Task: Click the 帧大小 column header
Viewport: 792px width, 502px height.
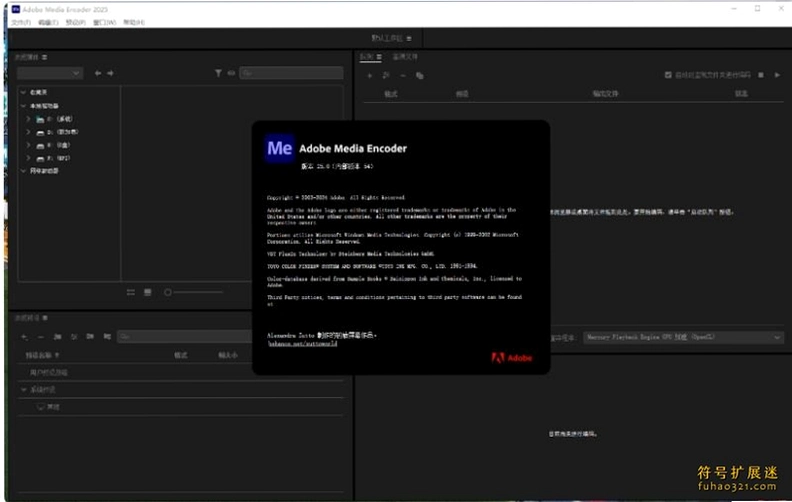Action: (228, 356)
